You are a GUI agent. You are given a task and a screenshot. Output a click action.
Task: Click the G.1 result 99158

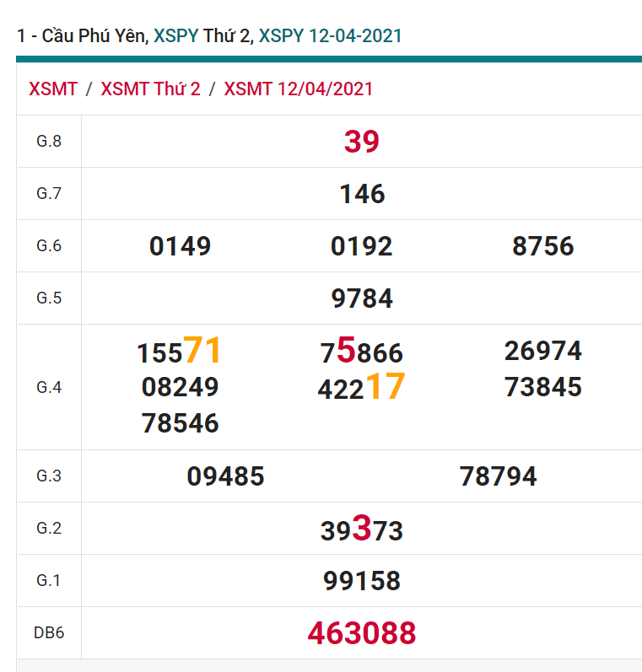pos(362,581)
